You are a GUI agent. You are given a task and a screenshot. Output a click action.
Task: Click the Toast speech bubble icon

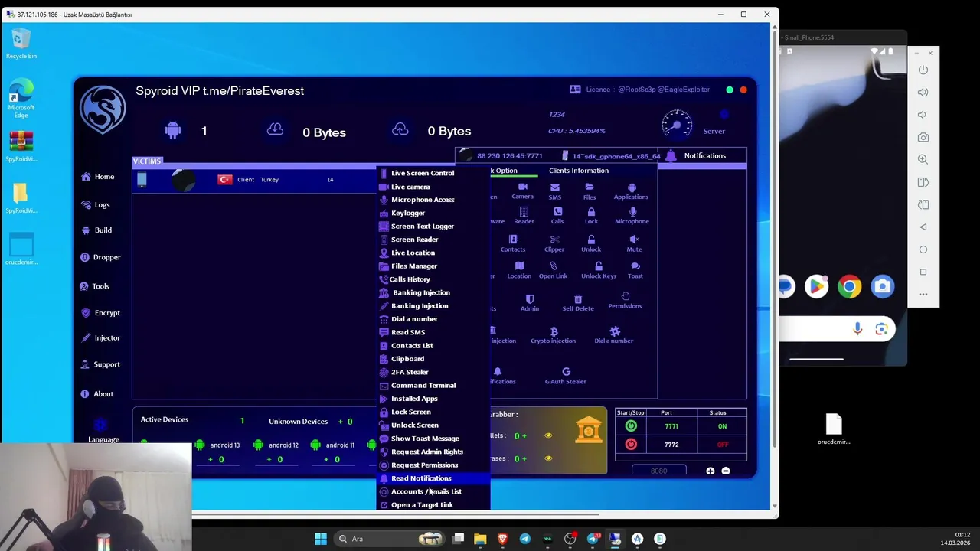pyautogui.click(x=635, y=270)
